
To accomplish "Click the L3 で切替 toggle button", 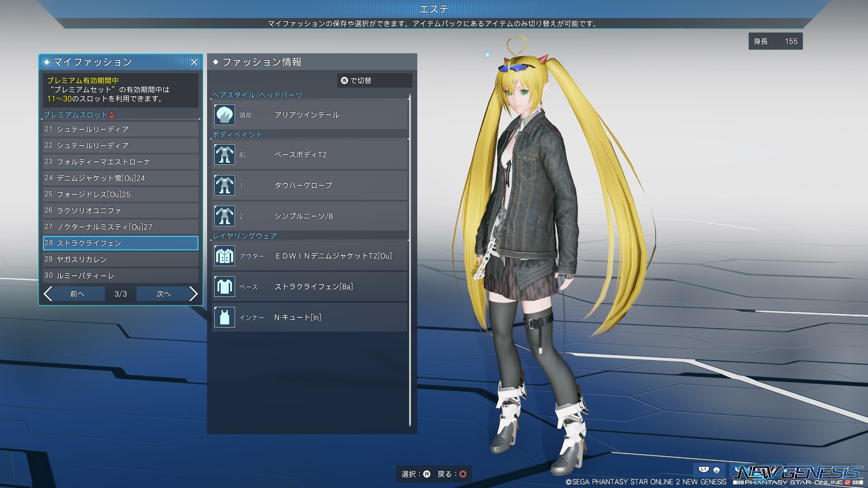I will coord(375,80).
